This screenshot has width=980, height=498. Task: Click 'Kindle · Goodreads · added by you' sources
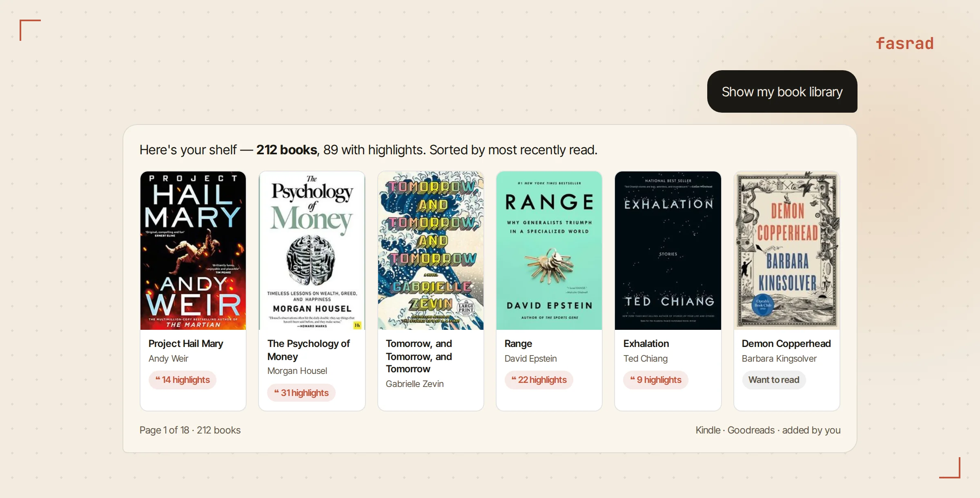point(768,430)
